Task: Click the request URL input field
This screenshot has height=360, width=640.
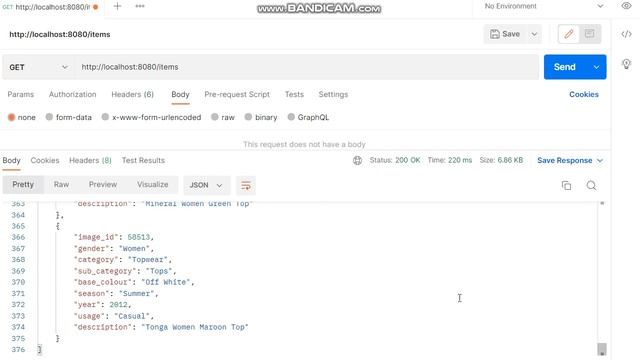Action: pos(306,67)
